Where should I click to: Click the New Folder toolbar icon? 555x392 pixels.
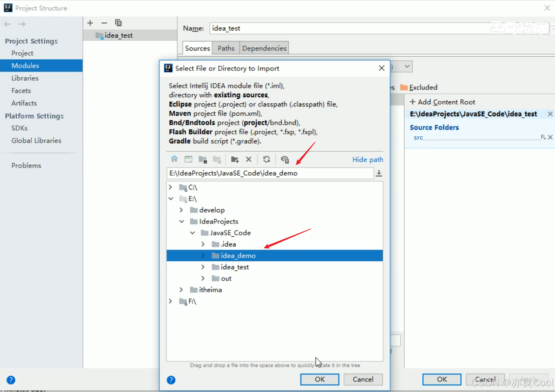point(235,159)
